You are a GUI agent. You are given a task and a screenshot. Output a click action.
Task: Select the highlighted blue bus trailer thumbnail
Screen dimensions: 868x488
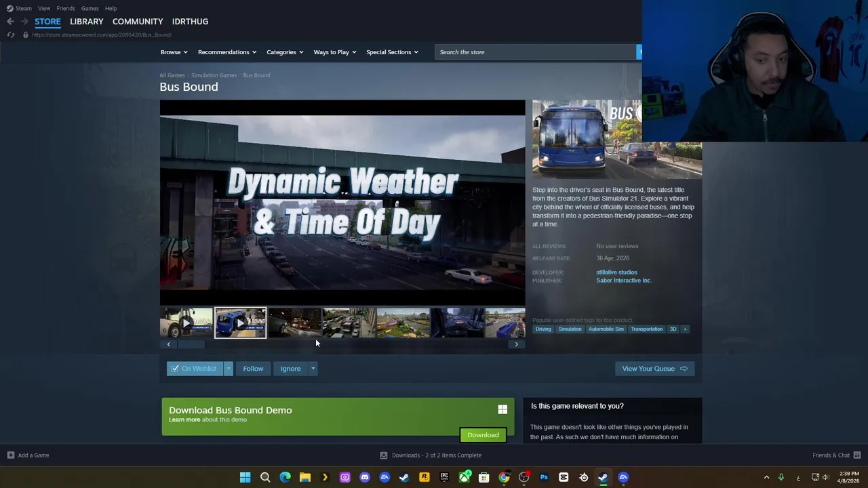pyautogui.click(x=240, y=323)
